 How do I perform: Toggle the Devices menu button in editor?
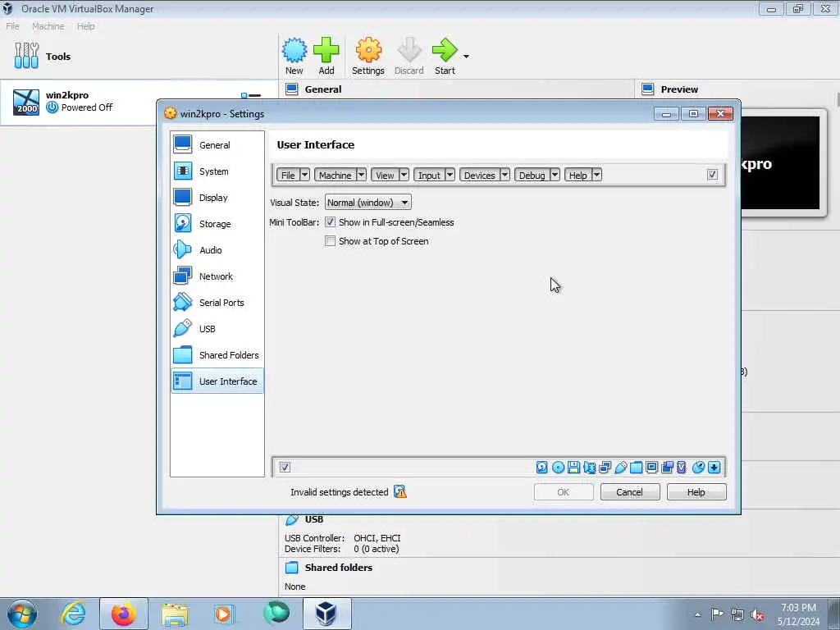tap(479, 175)
